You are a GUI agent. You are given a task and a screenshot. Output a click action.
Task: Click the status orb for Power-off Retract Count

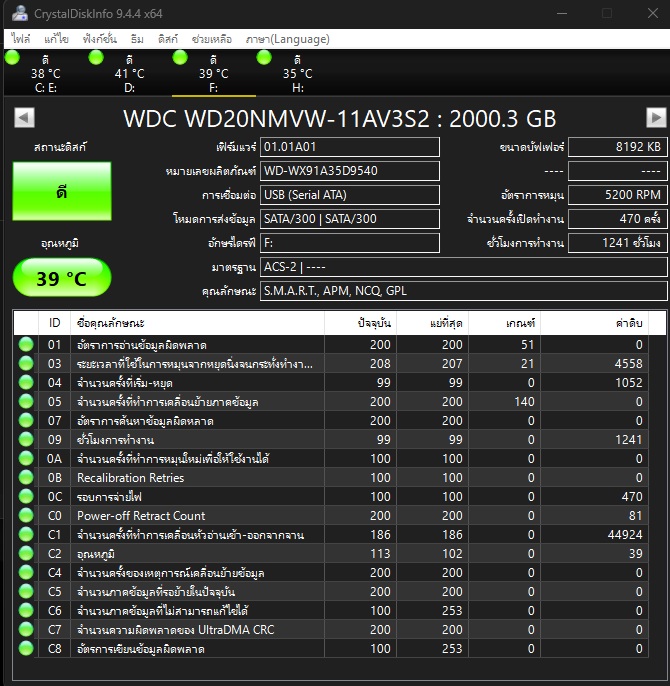[x=26, y=516]
